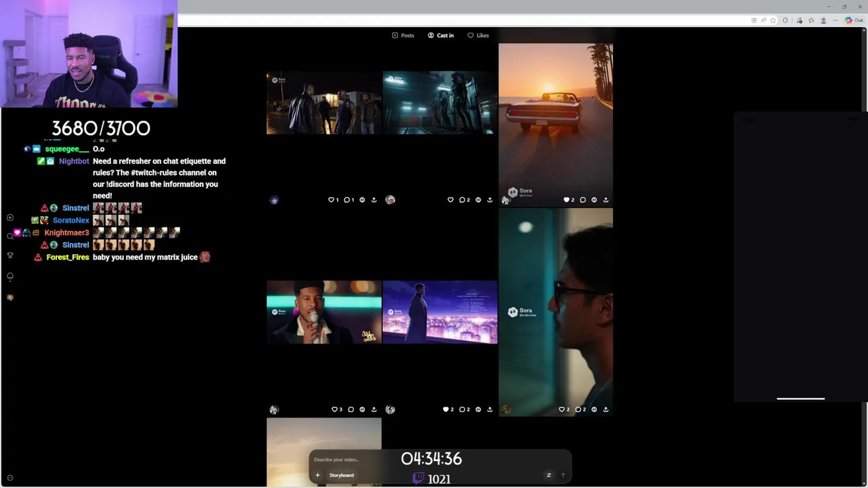Remix the singer with microphone video
This screenshot has width=868, height=488.
tap(362, 409)
